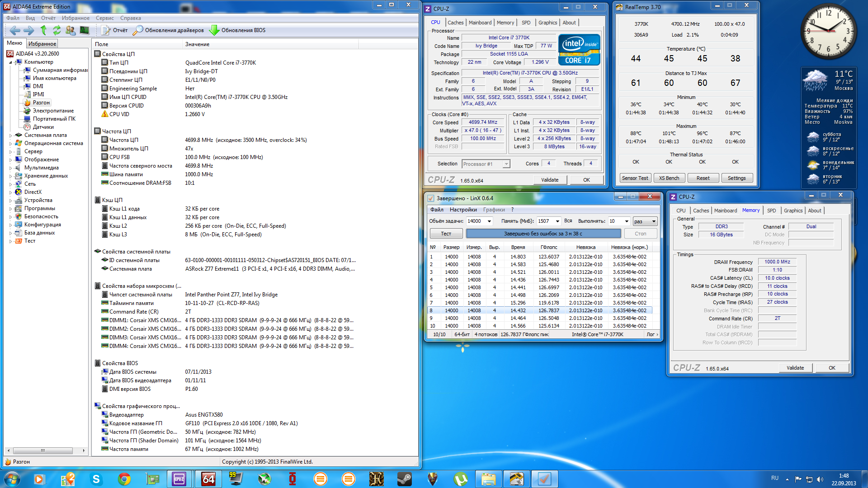The width and height of the screenshot is (868, 488).
Task: Open the system stability monitor icon
Action: (x=85, y=30)
